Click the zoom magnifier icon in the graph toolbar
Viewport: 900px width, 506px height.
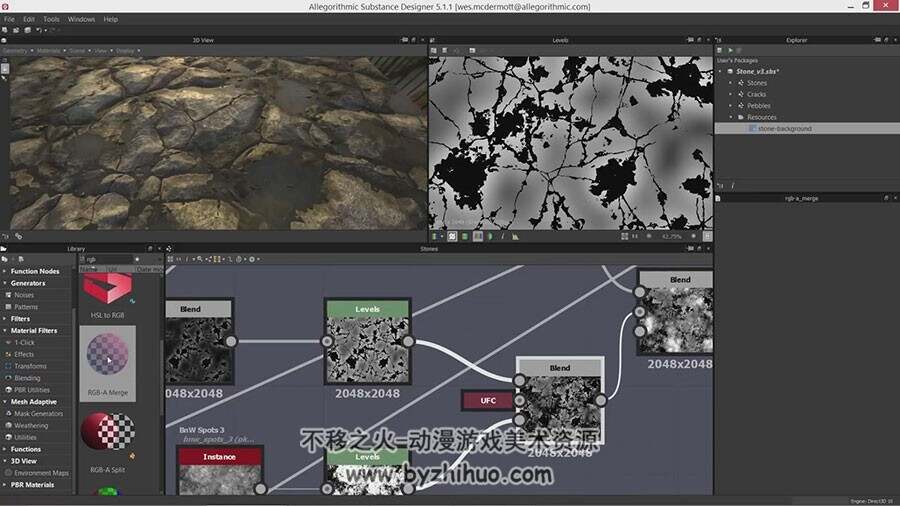click(199, 259)
